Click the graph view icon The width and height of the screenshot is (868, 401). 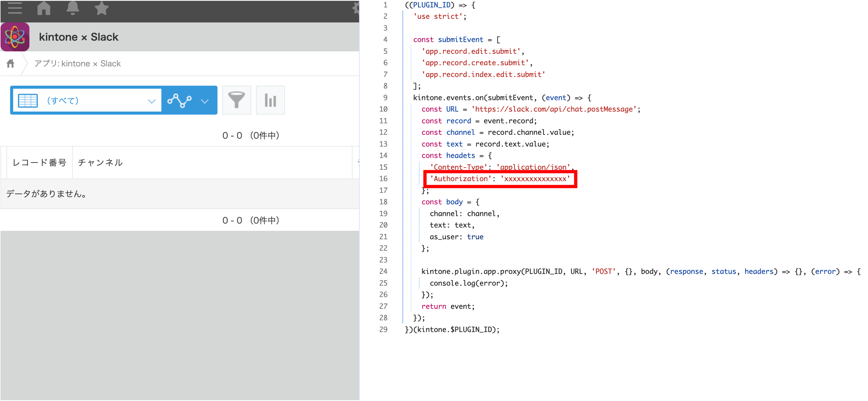click(180, 100)
